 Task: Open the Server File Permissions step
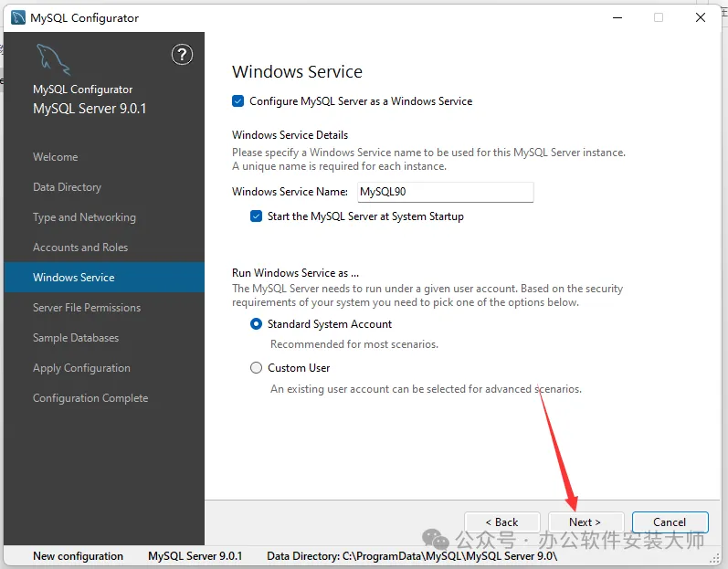click(x=87, y=308)
